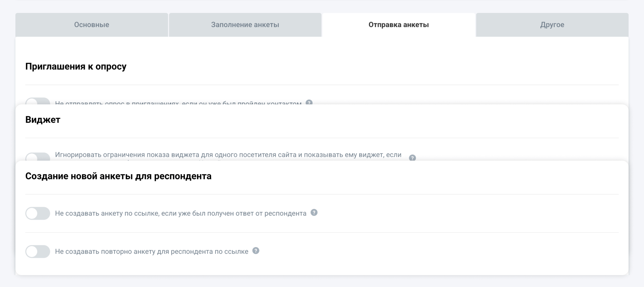The width and height of the screenshot is (644, 287).
Task: Toggle "Не отправлять опрос в приглашениях" switch
Action: 38,101
